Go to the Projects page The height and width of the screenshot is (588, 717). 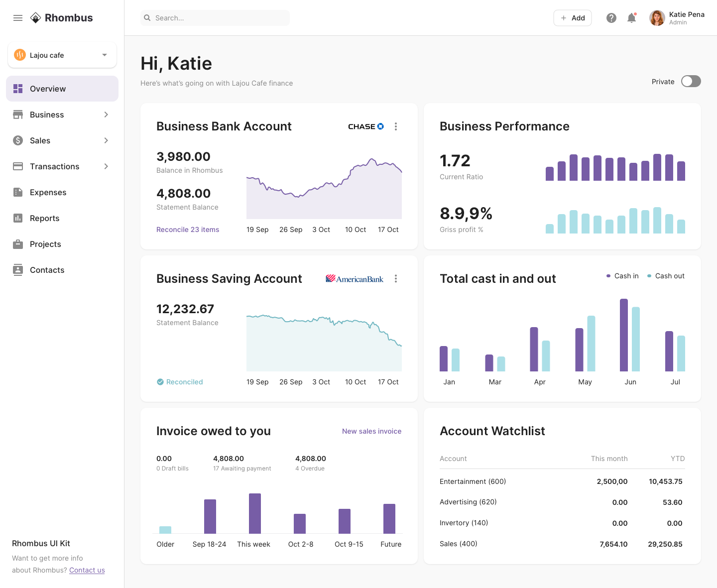[45, 244]
